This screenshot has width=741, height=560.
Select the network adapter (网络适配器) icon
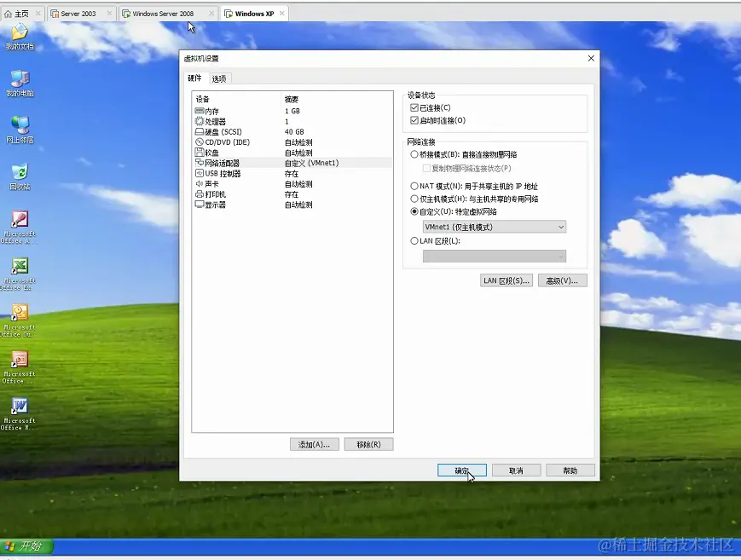pyautogui.click(x=200, y=163)
